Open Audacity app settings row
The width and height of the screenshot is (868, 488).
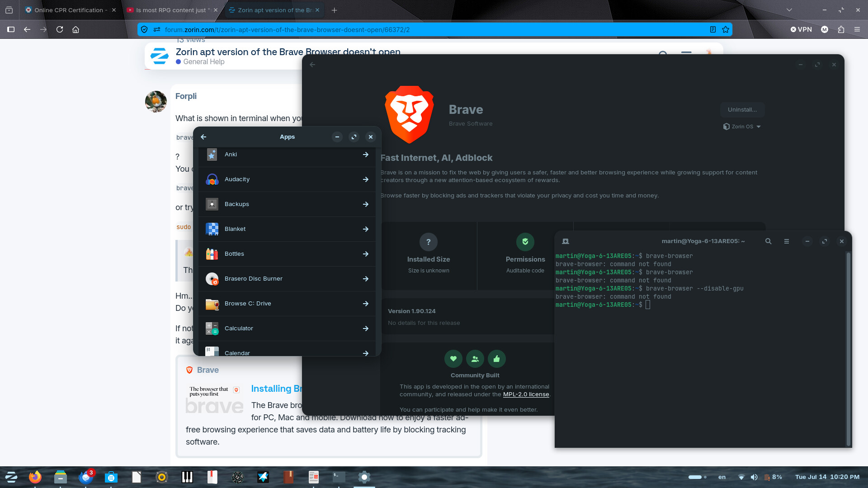(x=287, y=179)
